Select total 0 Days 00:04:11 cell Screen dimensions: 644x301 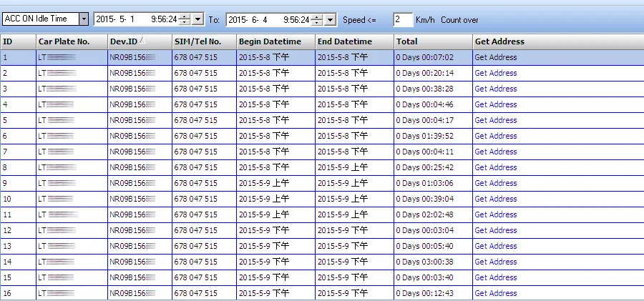coord(433,152)
